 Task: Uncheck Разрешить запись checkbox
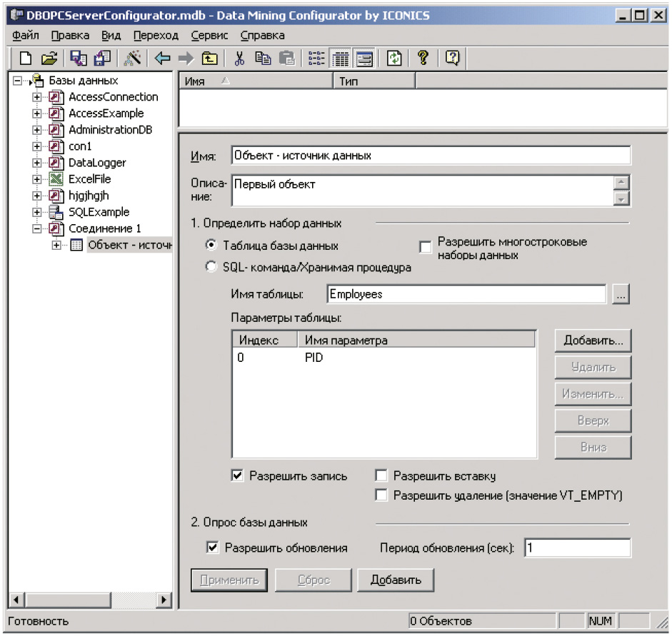pyautogui.click(x=237, y=475)
